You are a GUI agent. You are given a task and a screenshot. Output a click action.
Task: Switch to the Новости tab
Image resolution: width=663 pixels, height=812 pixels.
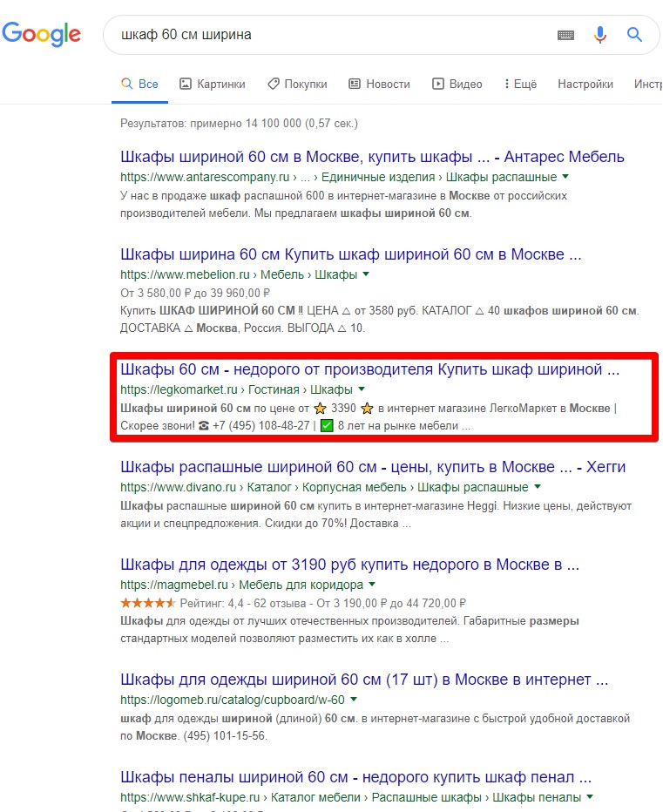(379, 84)
